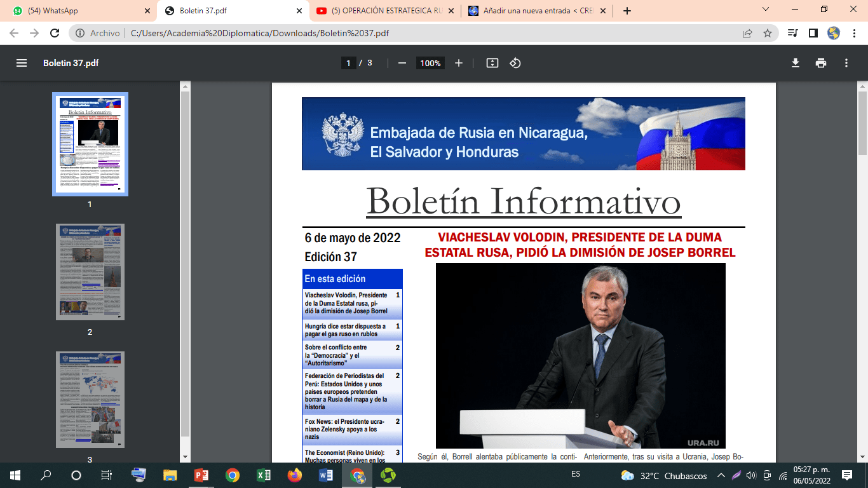Viewport: 868px width, 488px height.
Task: Click the PDF zoom in plus button
Action: [459, 63]
